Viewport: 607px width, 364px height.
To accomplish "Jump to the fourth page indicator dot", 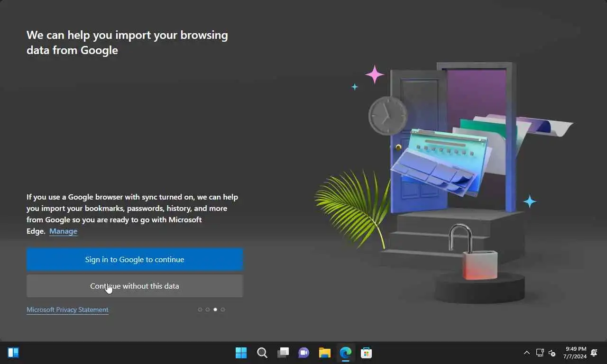I will click(223, 309).
